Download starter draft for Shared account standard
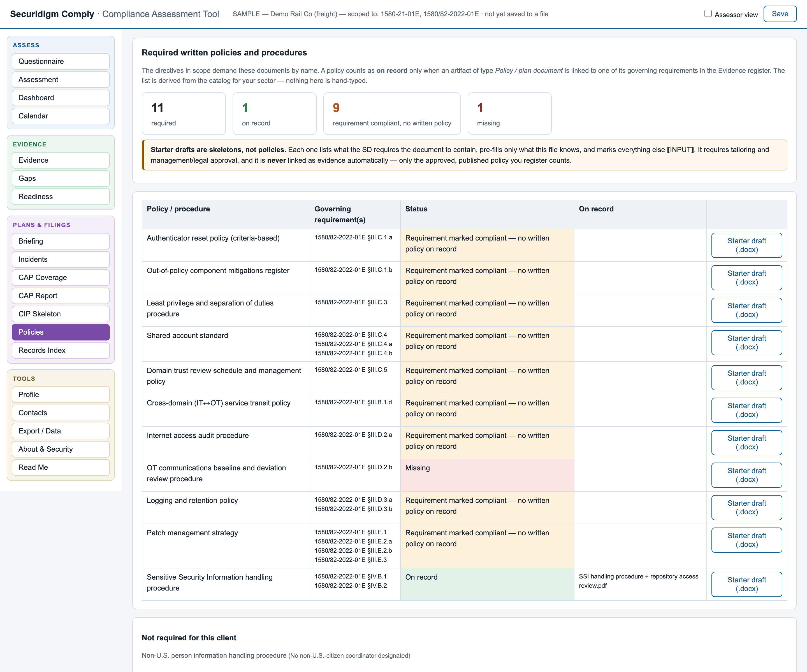This screenshot has height=672, width=807. coord(747,342)
